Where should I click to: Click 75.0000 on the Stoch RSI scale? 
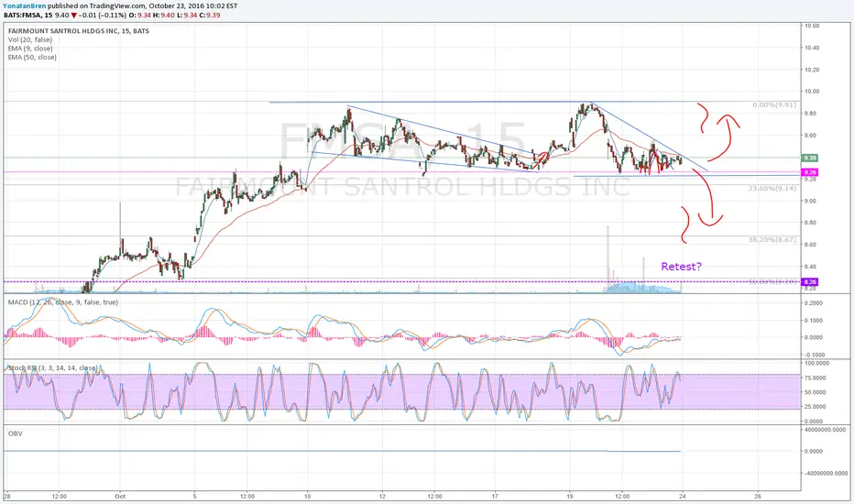point(816,378)
